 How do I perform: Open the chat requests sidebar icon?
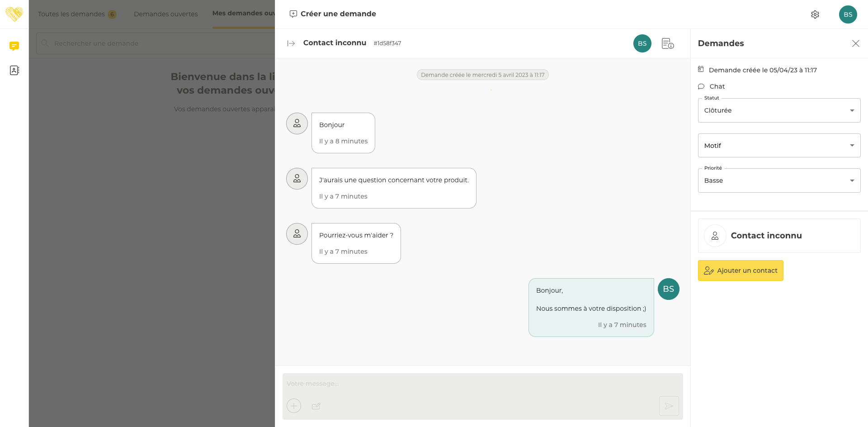[x=14, y=46]
